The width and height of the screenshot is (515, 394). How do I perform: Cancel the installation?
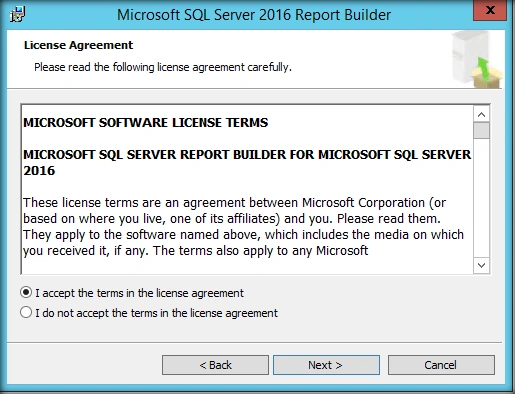click(441, 365)
